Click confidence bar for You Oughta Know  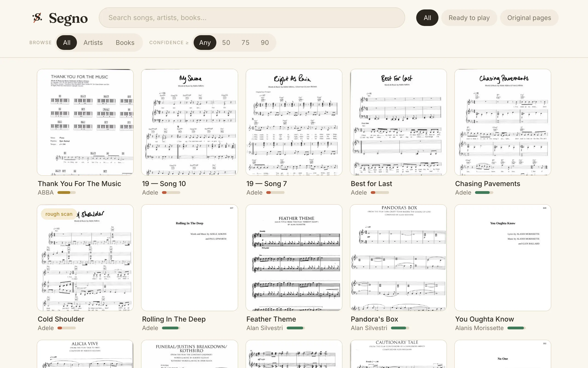point(516,328)
